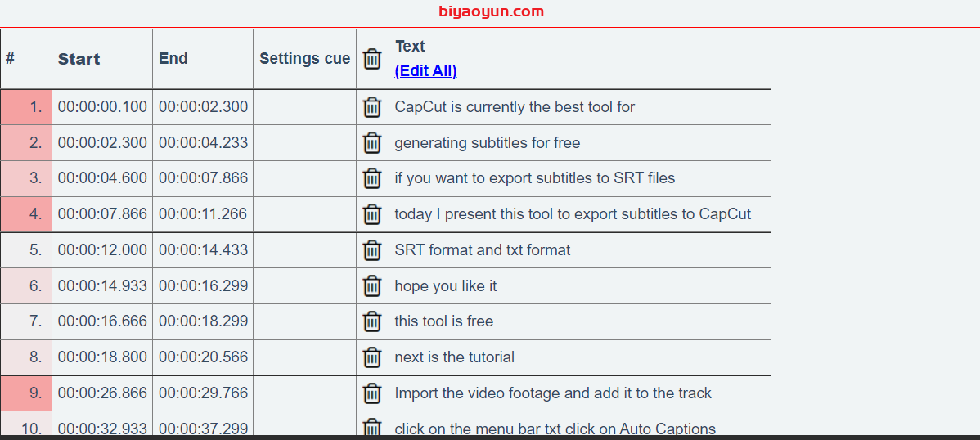Delete row 4 about exporting to CapCut
This screenshot has width=980, height=440.
point(372,214)
